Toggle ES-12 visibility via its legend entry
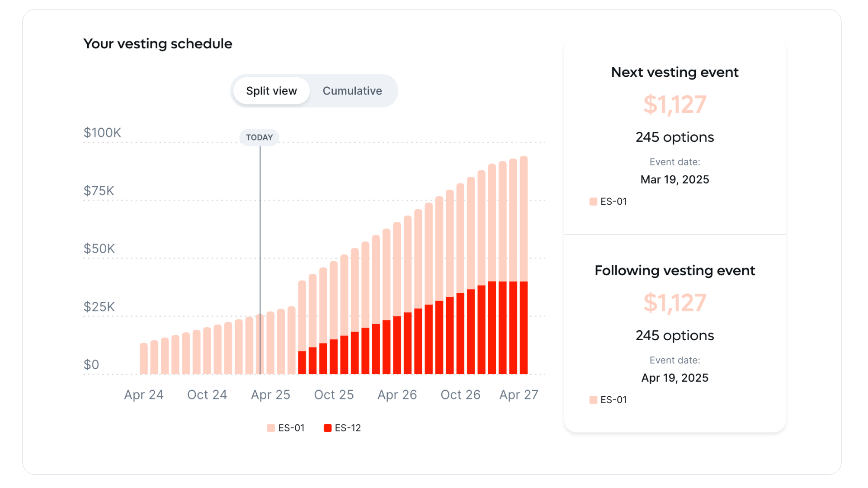868x488 pixels. pyautogui.click(x=342, y=427)
